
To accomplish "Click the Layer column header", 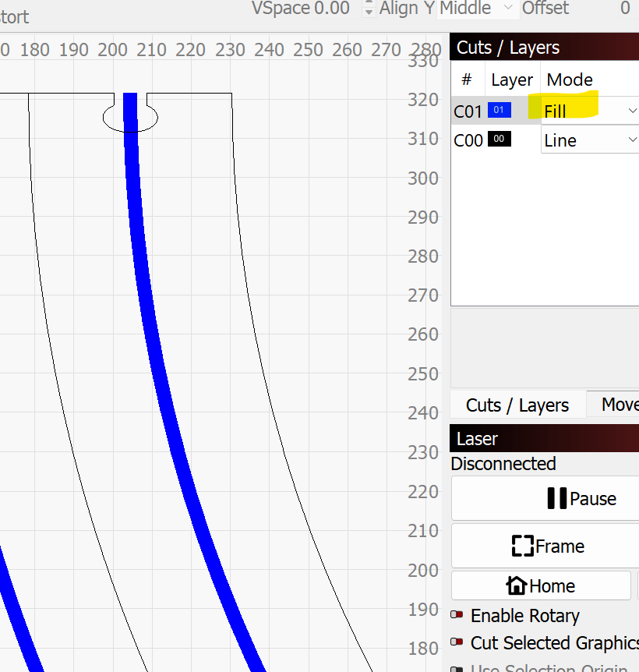I will [512, 80].
